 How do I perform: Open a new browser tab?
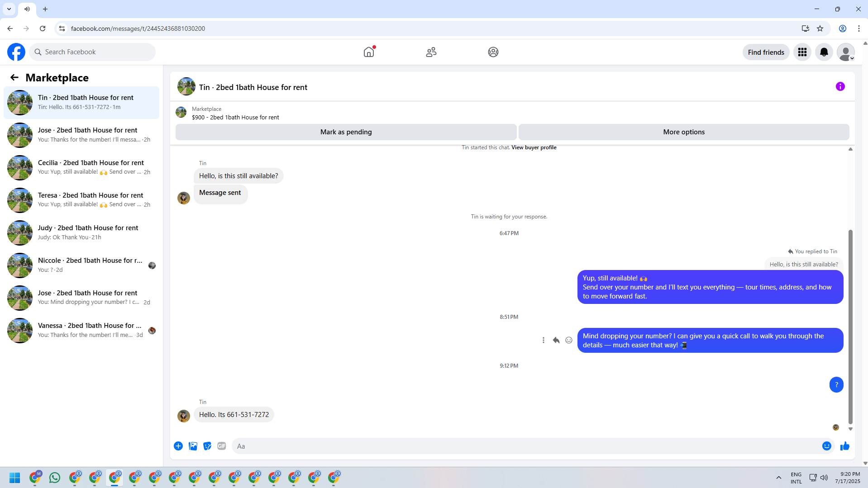[45, 9]
